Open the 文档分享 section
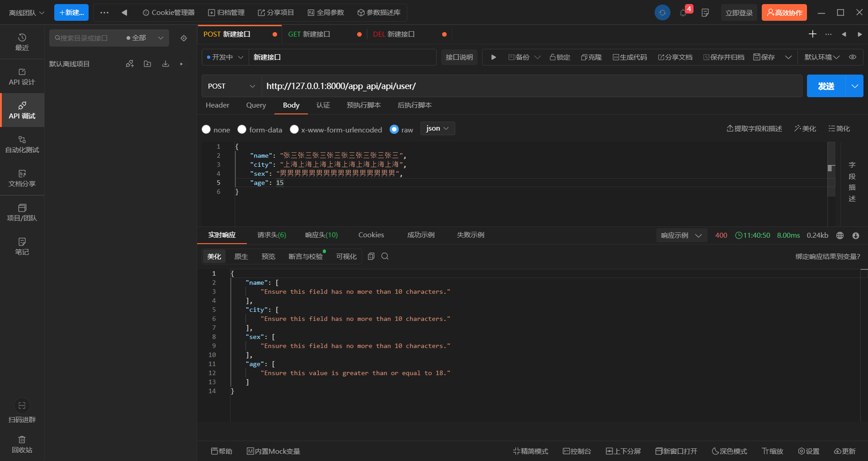The height and width of the screenshot is (461, 868). click(x=22, y=178)
